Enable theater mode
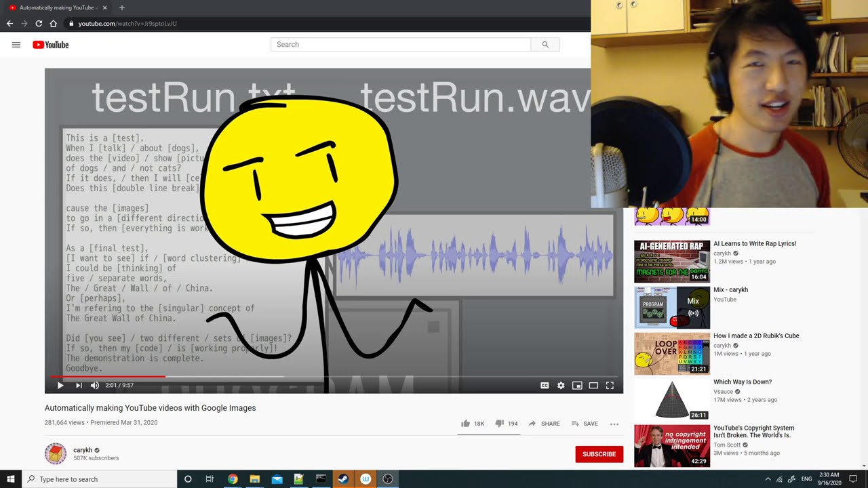The height and width of the screenshot is (488, 868). point(593,386)
